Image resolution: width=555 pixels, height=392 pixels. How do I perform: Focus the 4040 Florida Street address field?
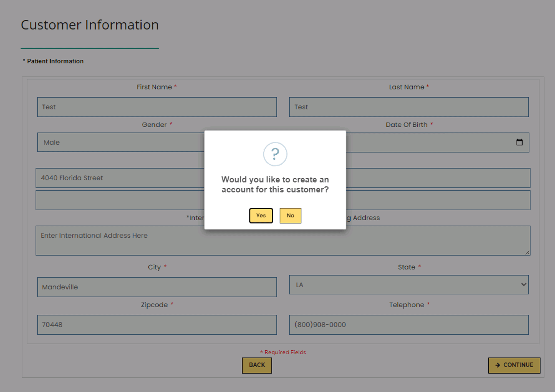120,178
